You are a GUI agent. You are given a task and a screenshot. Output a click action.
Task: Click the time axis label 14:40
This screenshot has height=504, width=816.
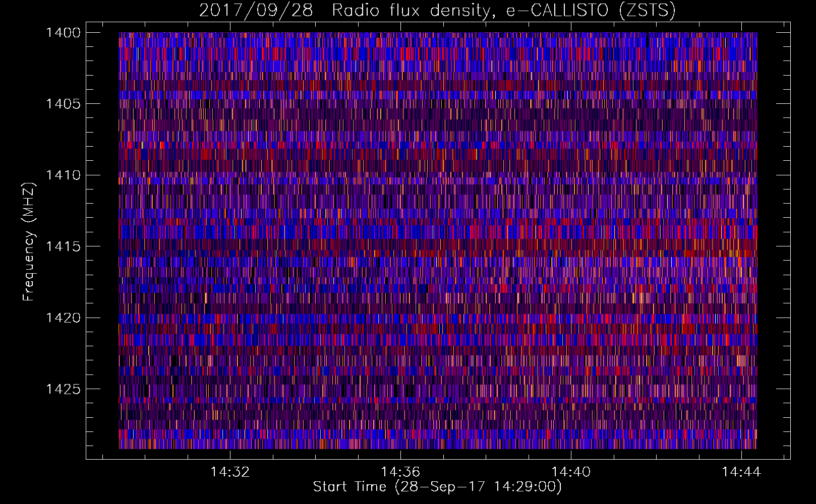[571, 472]
